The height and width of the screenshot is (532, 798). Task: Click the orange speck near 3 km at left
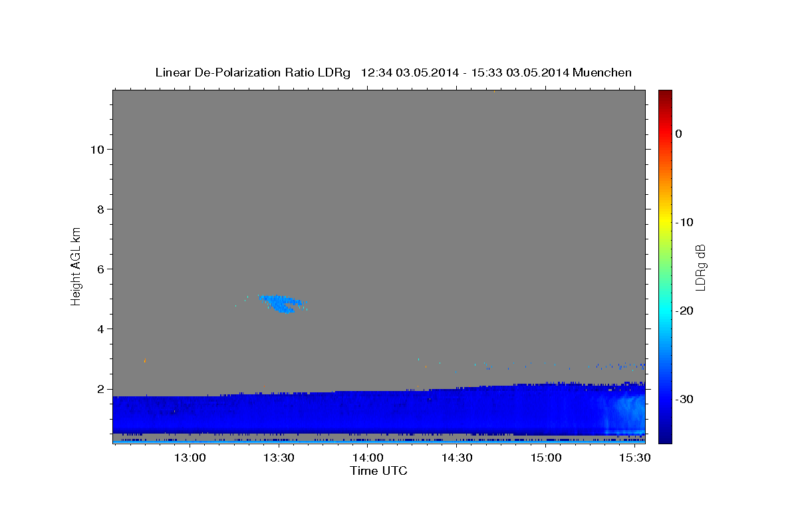click(144, 360)
